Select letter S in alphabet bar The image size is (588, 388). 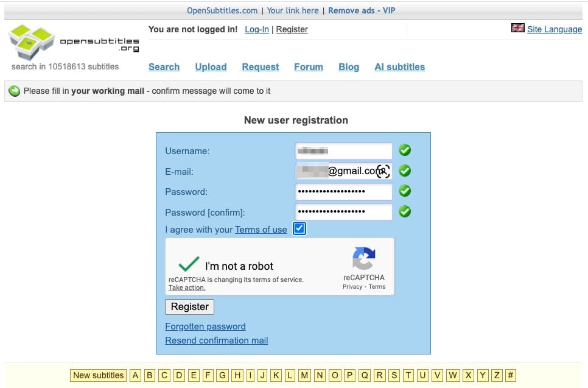[394, 375]
